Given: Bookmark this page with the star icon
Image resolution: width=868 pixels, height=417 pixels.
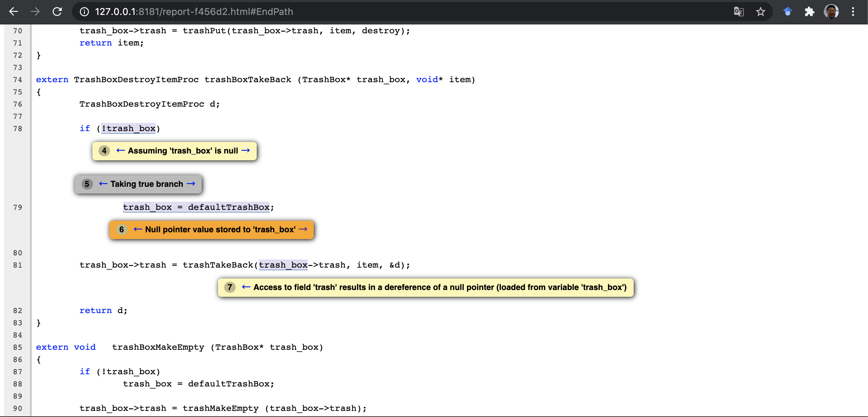Looking at the screenshot, I should 760,12.
